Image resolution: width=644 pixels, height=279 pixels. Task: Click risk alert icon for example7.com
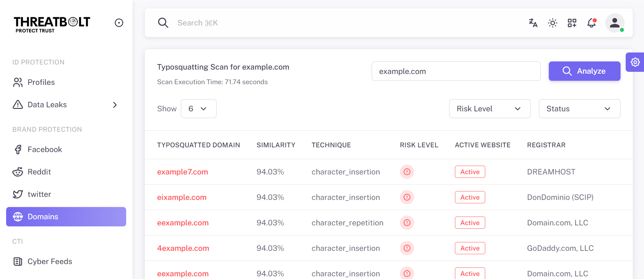(407, 172)
